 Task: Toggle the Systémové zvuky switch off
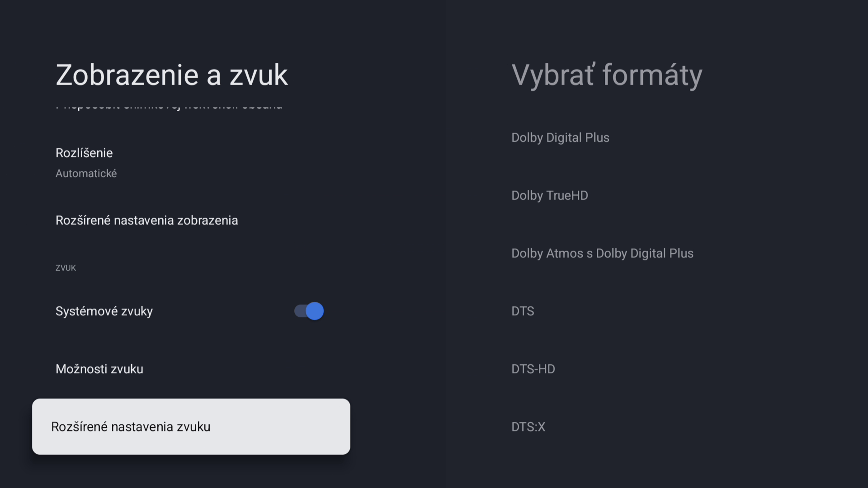[309, 311]
